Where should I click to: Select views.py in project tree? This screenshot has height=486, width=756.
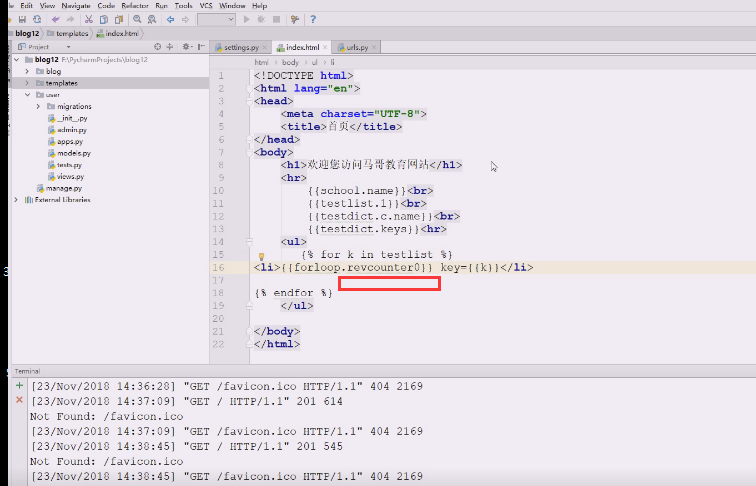pos(70,176)
